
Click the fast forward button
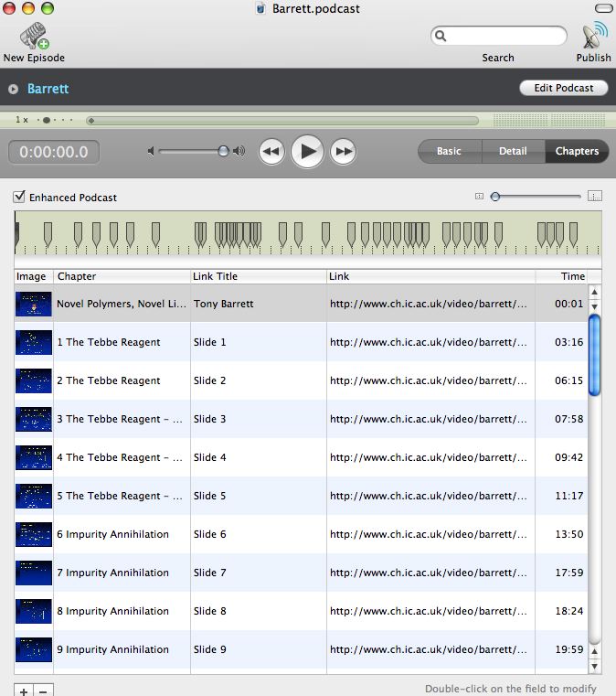point(343,152)
